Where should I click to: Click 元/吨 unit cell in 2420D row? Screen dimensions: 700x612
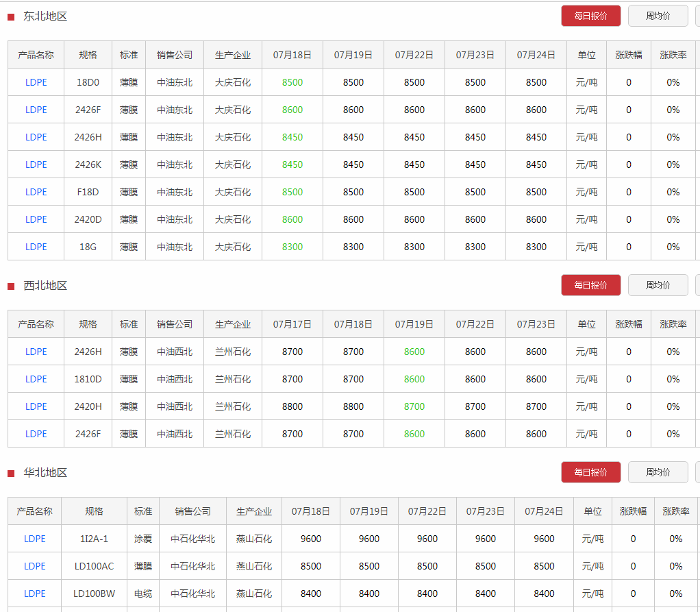click(x=586, y=219)
